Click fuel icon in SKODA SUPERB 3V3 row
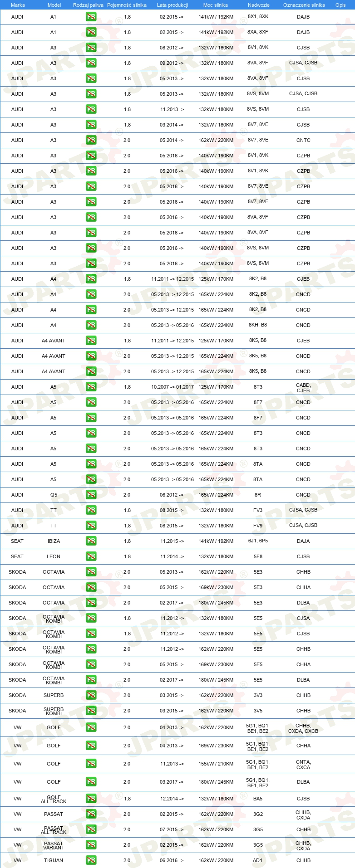This screenshot has height=868, width=355. coord(91,695)
